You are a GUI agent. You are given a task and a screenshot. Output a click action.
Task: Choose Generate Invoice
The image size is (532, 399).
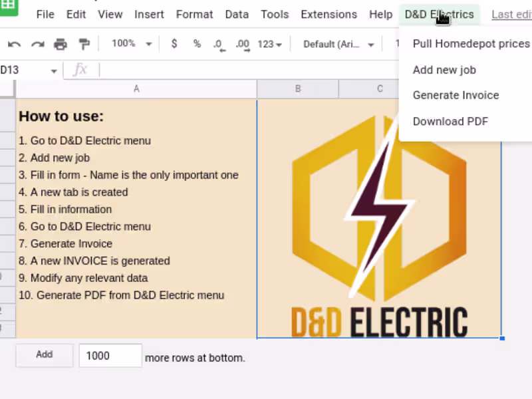coord(456,95)
